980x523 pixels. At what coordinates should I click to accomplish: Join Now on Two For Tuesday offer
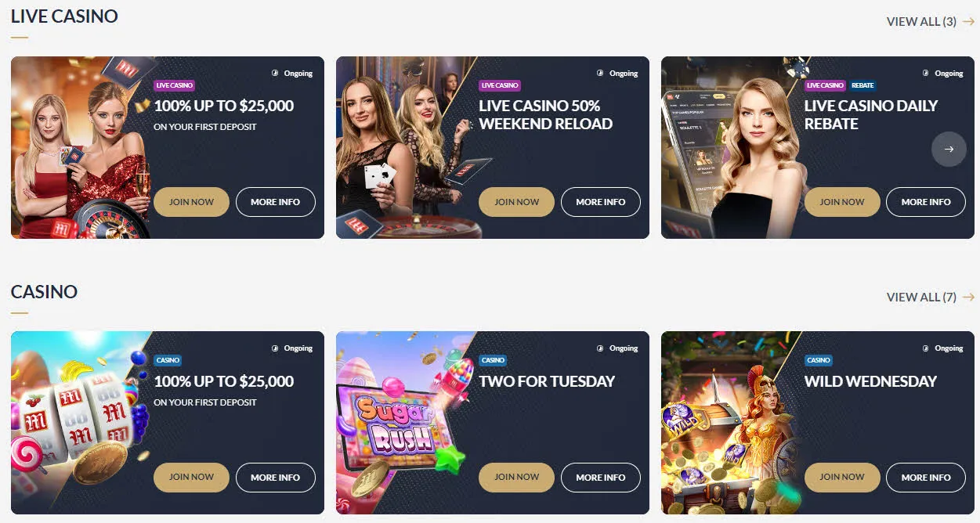[516, 477]
